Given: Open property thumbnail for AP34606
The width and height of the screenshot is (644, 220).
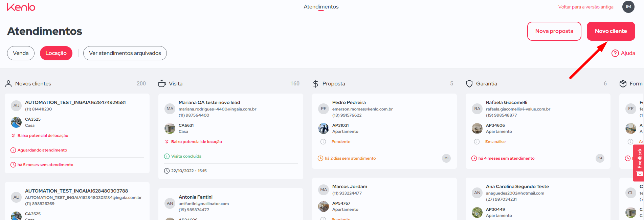Looking at the screenshot, I should 477,128.
